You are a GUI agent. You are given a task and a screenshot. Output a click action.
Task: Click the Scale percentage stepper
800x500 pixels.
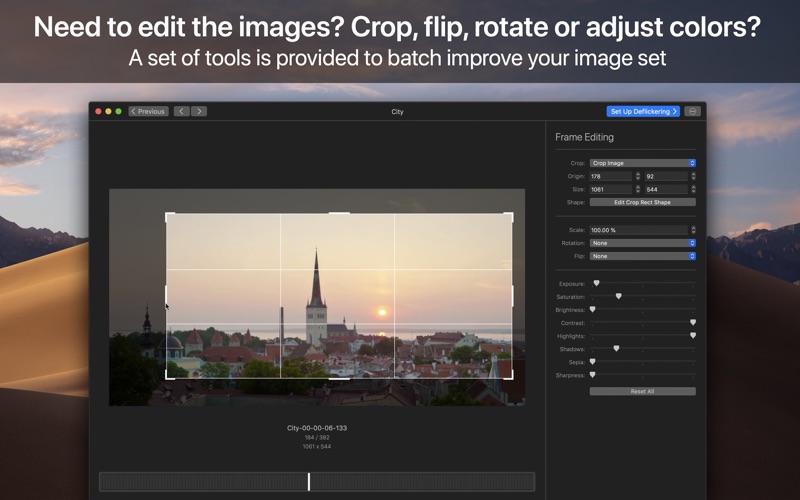[x=693, y=230]
